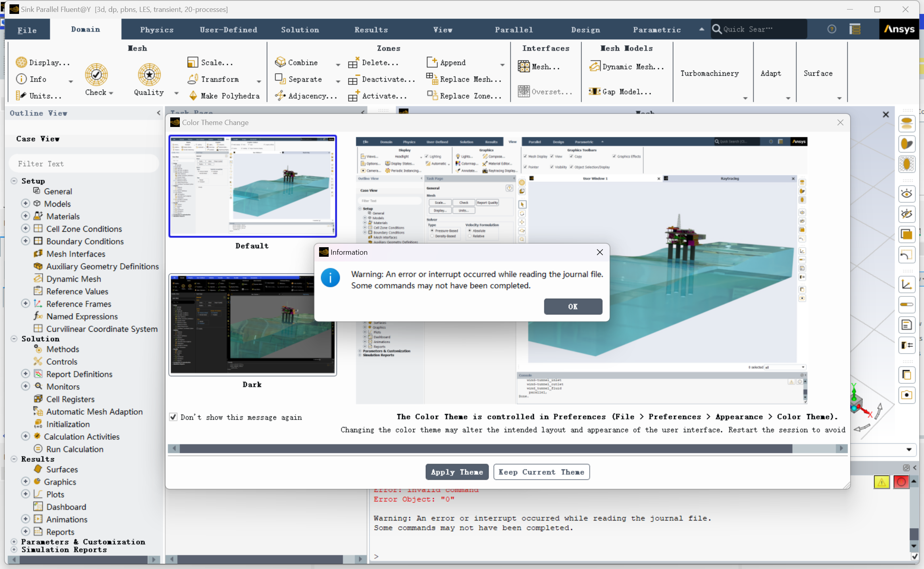Close the Information warning dialog
Image resolution: width=924 pixels, height=569 pixels.
(x=600, y=252)
